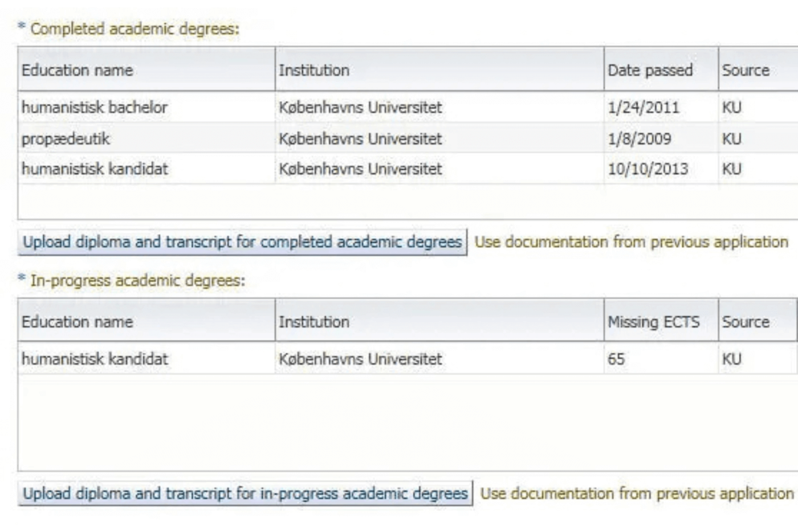Select in-progress humanistisk kandidat row missing 65 ECTS

point(408,359)
